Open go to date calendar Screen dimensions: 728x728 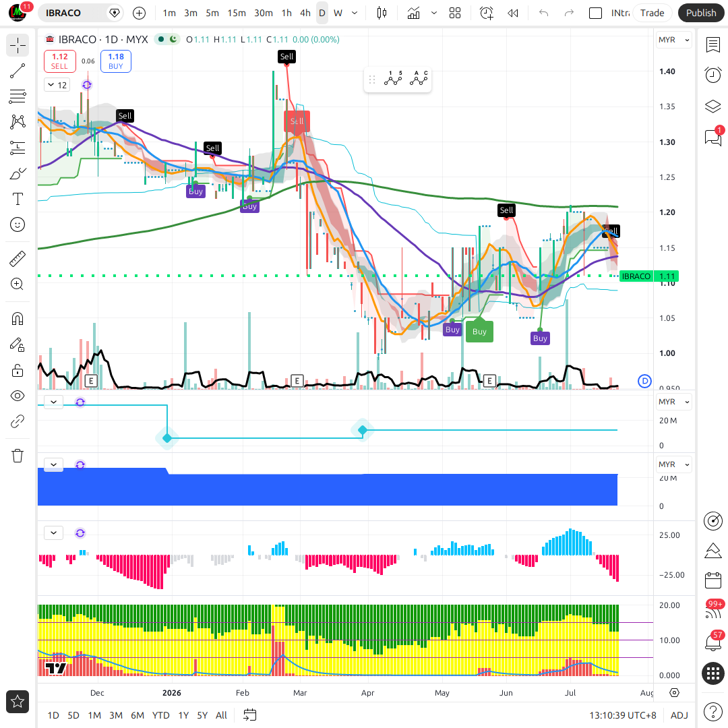(250, 715)
